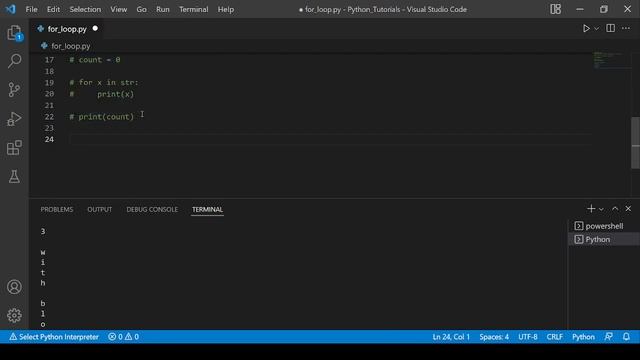Customize layout icon in title bar
This screenshot has height=360, width=640.
pos(556,9)
